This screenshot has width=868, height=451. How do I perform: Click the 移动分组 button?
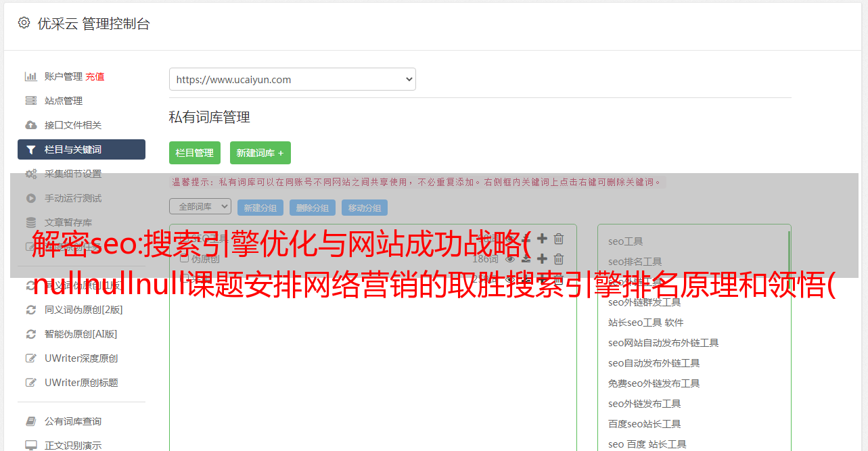coord(365,208)
